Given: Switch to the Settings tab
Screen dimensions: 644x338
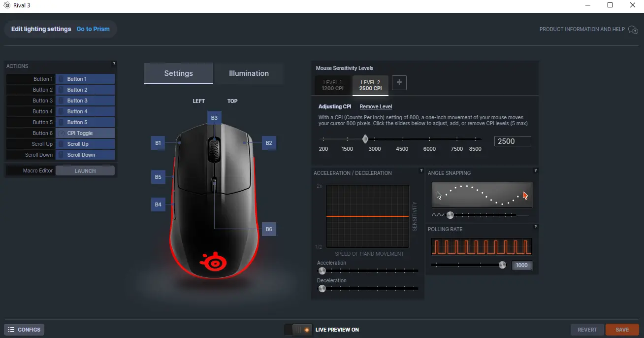Looking at the screenshot, I should (x=179, y=73).
